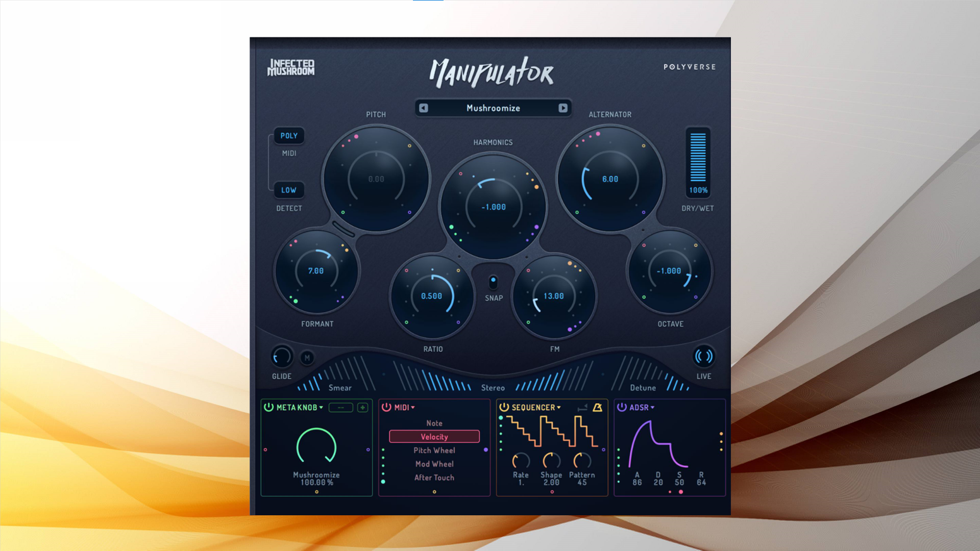Open the Mushroomize preset name menu
This screenshot has width=980, height=551.
(493, 108)
